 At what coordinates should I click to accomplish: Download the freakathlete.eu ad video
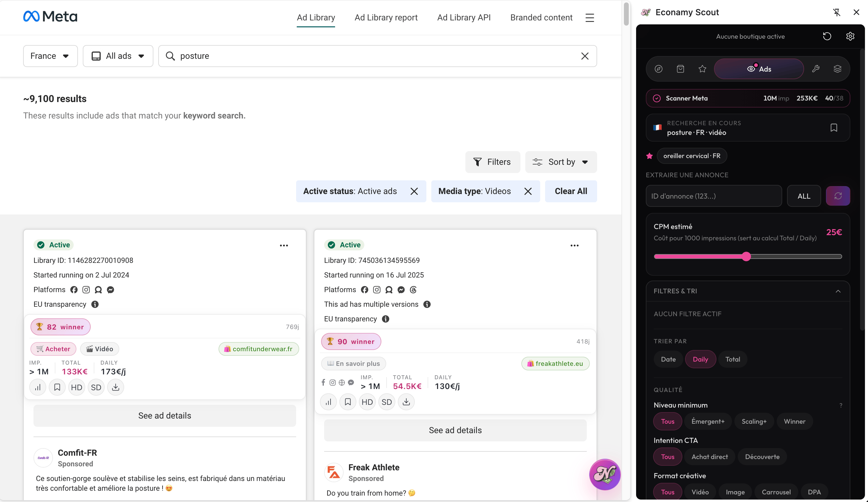click(x=406, y=402)
